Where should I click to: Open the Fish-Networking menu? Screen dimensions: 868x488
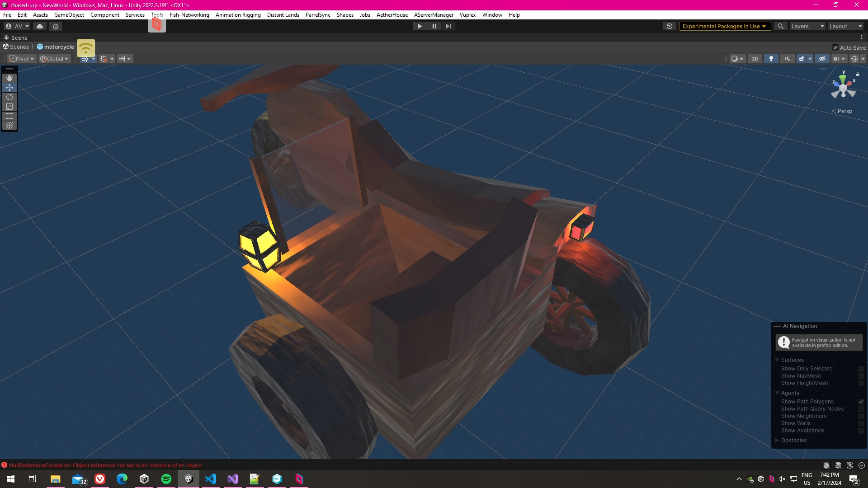[189, 15]
